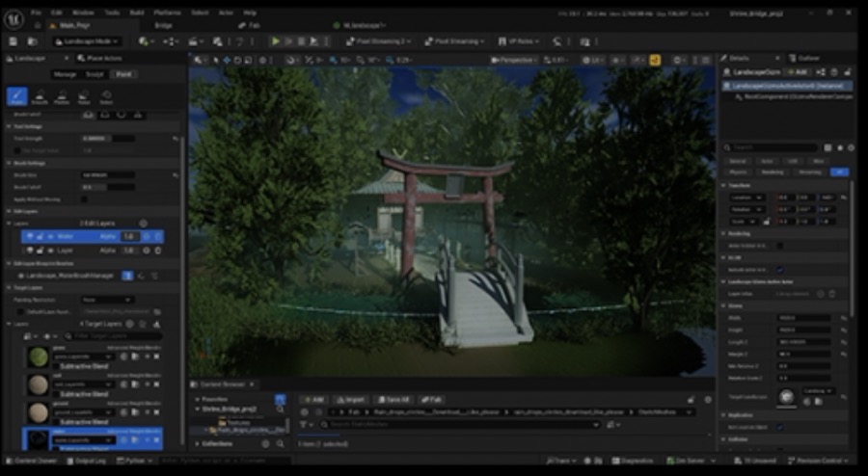This screenshot has width=868, height=476.
Task: Expand the Collections section
Action: click(x=198, y=444)
